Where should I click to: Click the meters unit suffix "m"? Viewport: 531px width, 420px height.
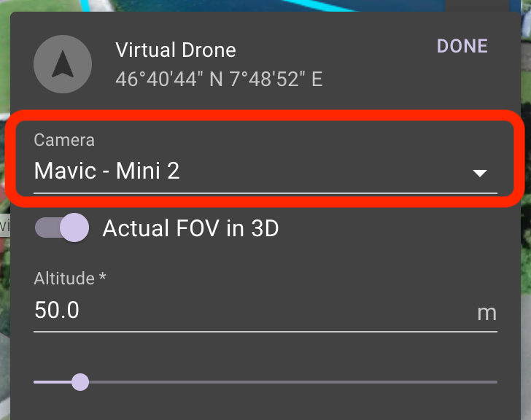(487, 313)
